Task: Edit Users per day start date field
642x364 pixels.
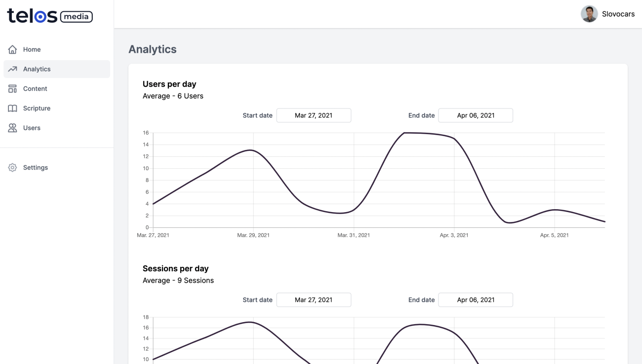Action: tap(314, 115)
